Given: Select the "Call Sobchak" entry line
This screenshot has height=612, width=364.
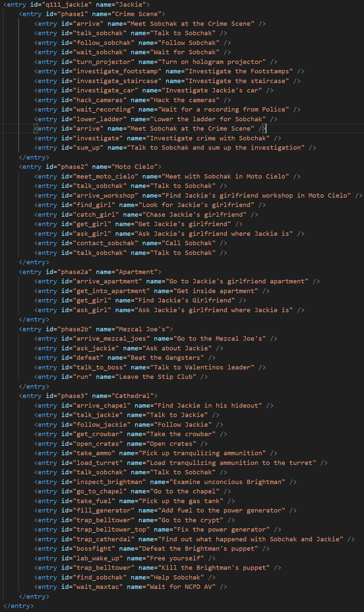Looking at the screenshot, I should [131, 243].
